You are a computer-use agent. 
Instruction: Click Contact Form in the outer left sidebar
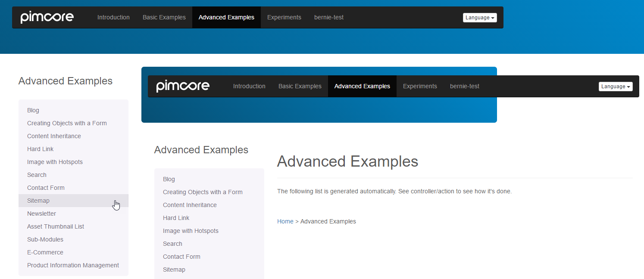[46, 188]
